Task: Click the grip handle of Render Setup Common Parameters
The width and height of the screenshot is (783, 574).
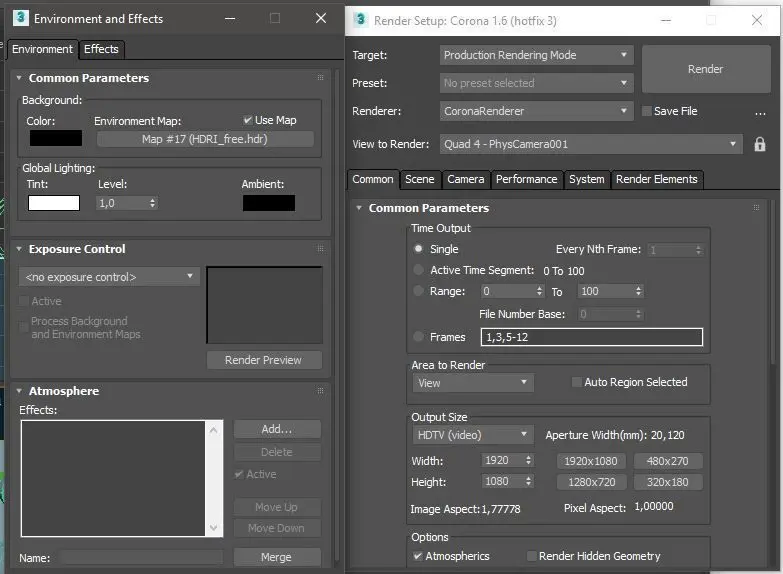Action: [756, 207]
